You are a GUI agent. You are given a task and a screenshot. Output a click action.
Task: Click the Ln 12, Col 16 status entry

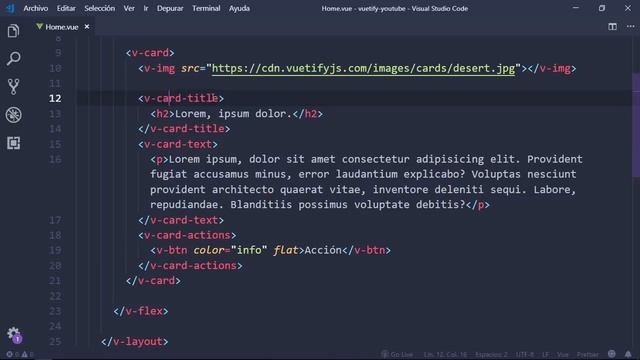click(445, 354)
